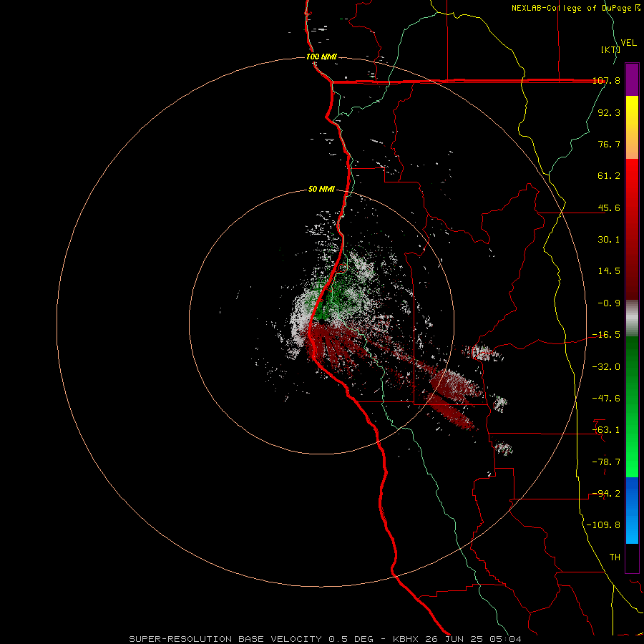The width and height of the screenshot is (644, 644).
Task: Click the -94.2 velocity scale value
Action: click(606, 494)
